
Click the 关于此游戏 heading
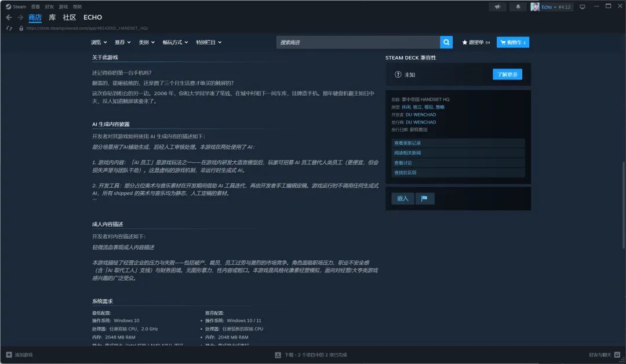[105, 57]
